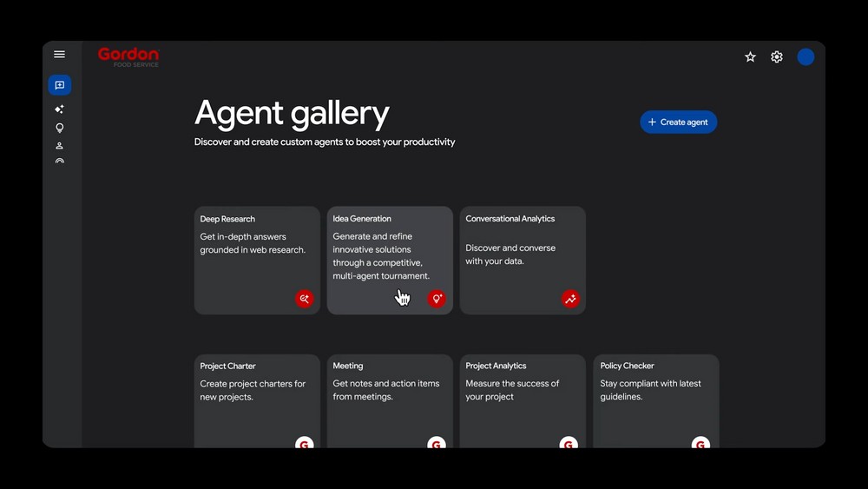Click the red Deep Research search icon
This screenshot has width=868, height=489.
pos(304,299)
